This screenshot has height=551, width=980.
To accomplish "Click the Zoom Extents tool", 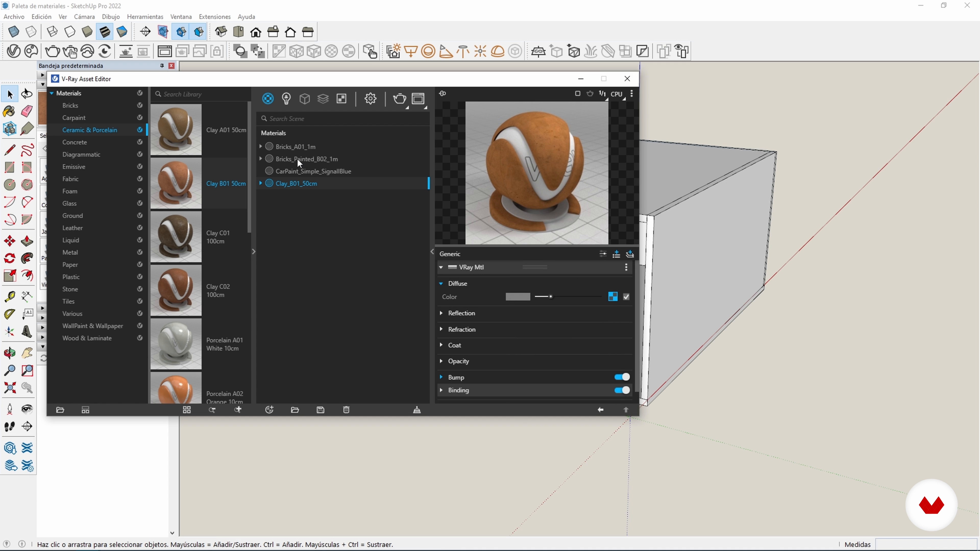I will point(10,388).
